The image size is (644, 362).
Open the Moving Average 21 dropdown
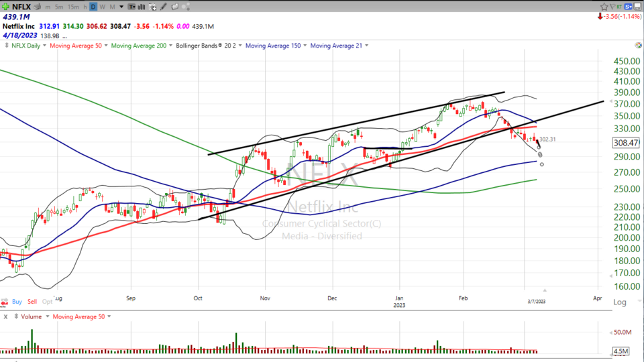pyautogui.click(x=366, y=46)
